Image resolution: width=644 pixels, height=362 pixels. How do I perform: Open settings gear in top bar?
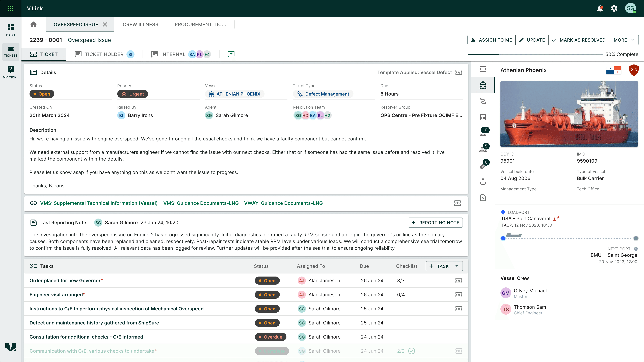point(614,9)
